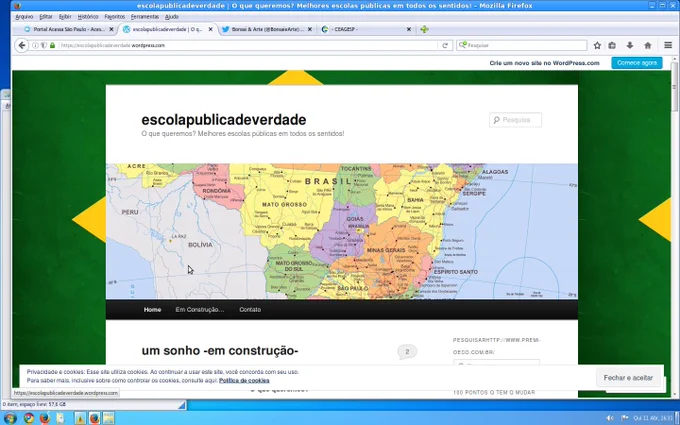Close the Portal Acessa São Paulo tab

111,29
